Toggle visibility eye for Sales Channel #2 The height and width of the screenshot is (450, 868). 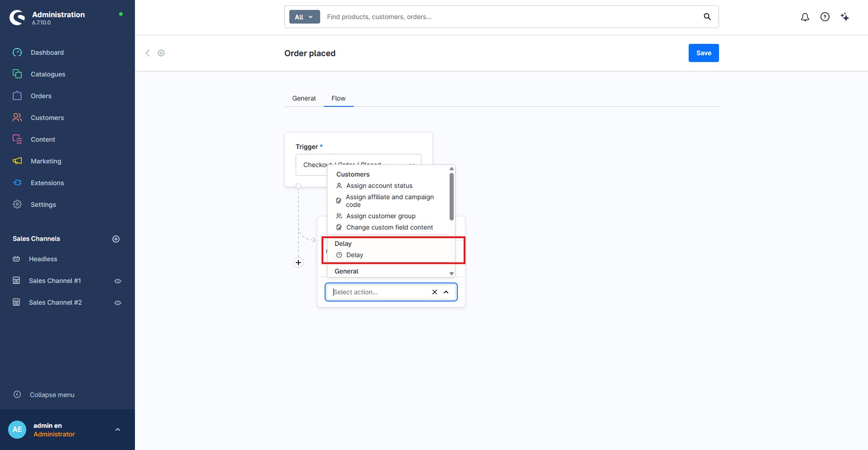[x=118, y=302]
